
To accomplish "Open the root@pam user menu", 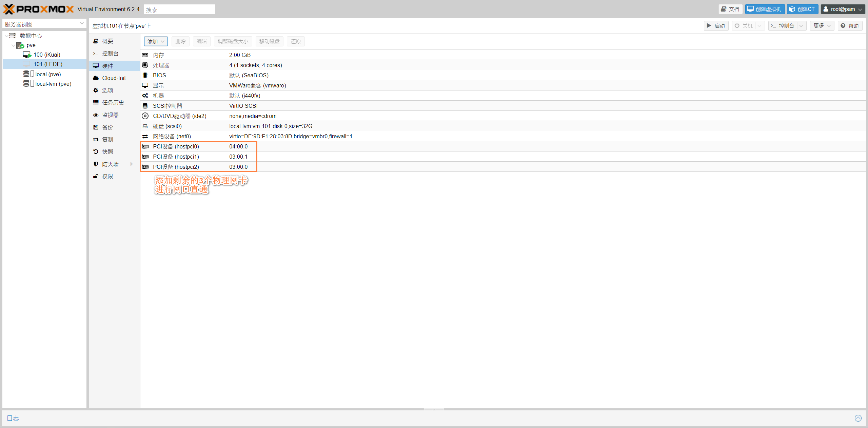I will pyautogui.click(x=843, y=9).
